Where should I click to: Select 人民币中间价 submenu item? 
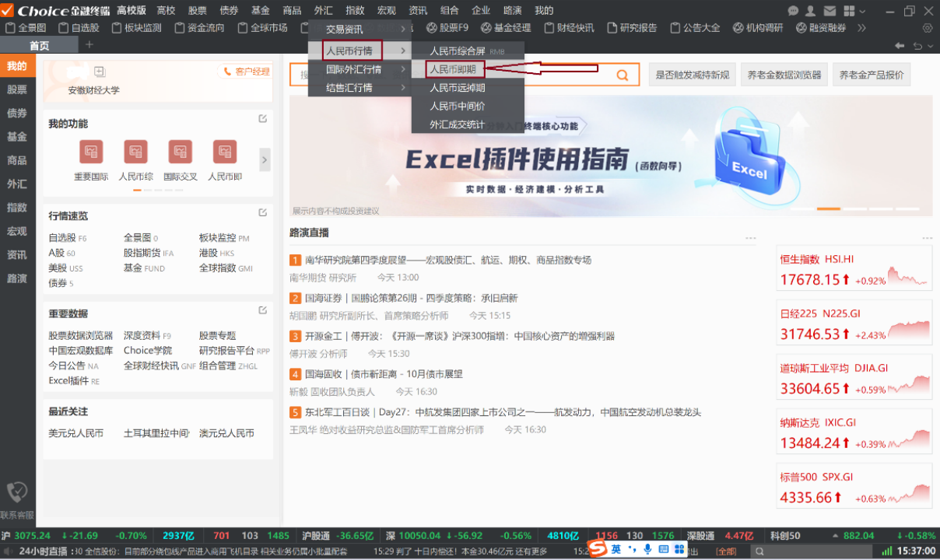point(468,106)
